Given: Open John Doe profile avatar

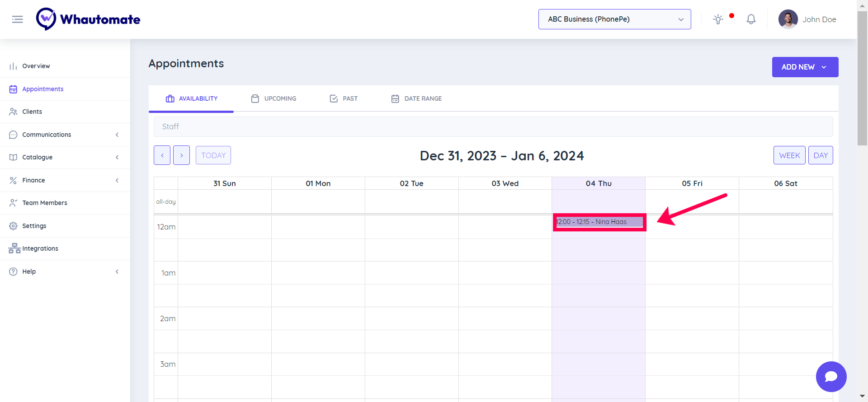Looking at the screenshot, I should [788, 19].
